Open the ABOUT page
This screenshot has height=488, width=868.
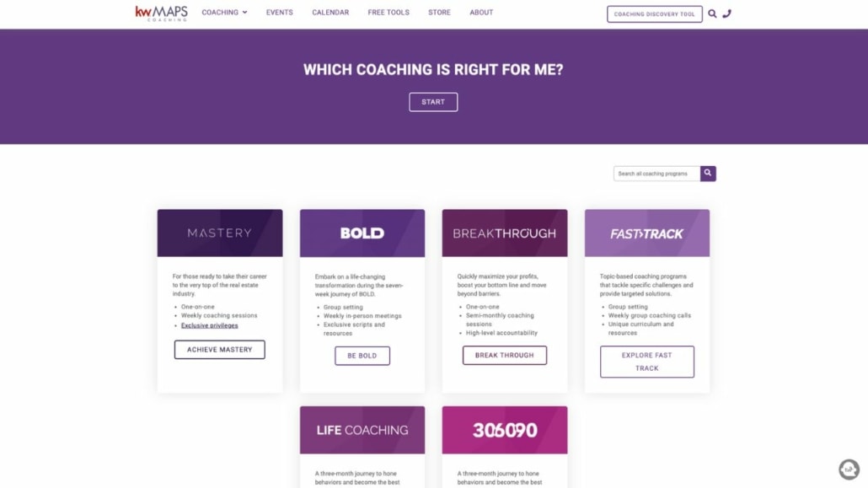(x=480, y=12)
